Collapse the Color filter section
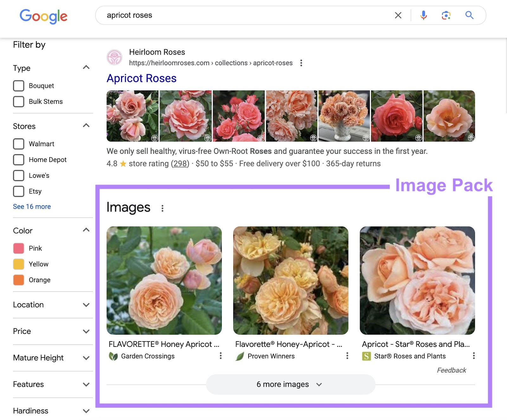The height and width of the screenshot is (420, 507). [x=86, y=230]
